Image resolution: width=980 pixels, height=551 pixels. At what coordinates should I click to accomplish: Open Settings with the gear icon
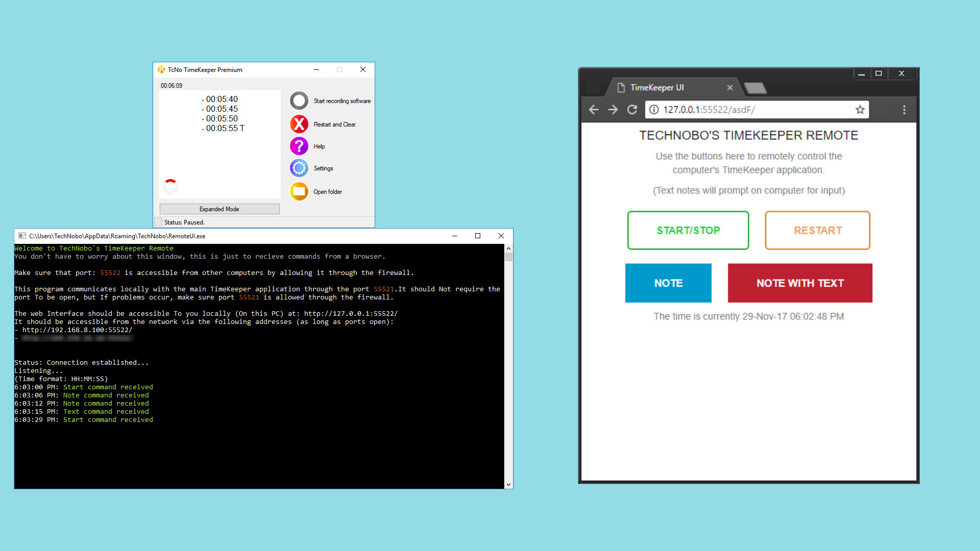coord(299,168)
